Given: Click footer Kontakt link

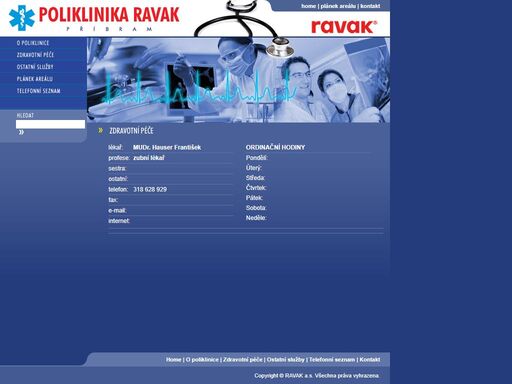Looking at the screenshot, I should pyautogui.click(x=370, y=360).
